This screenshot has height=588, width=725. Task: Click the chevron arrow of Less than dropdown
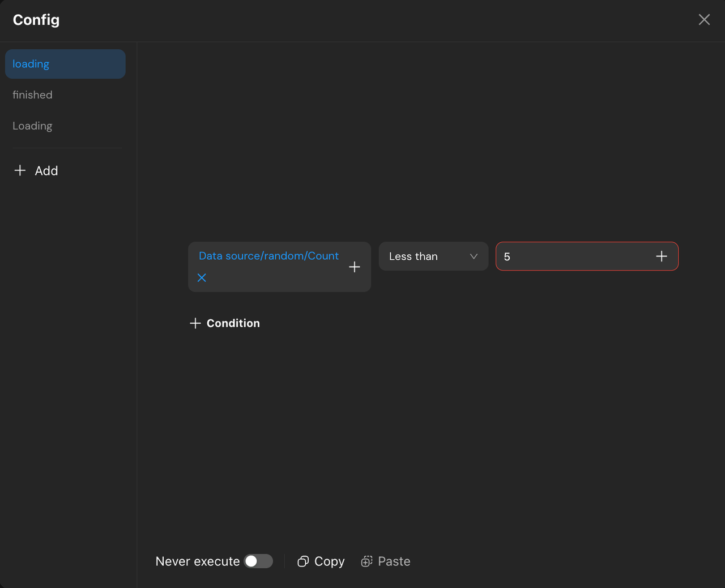point(474,256)
